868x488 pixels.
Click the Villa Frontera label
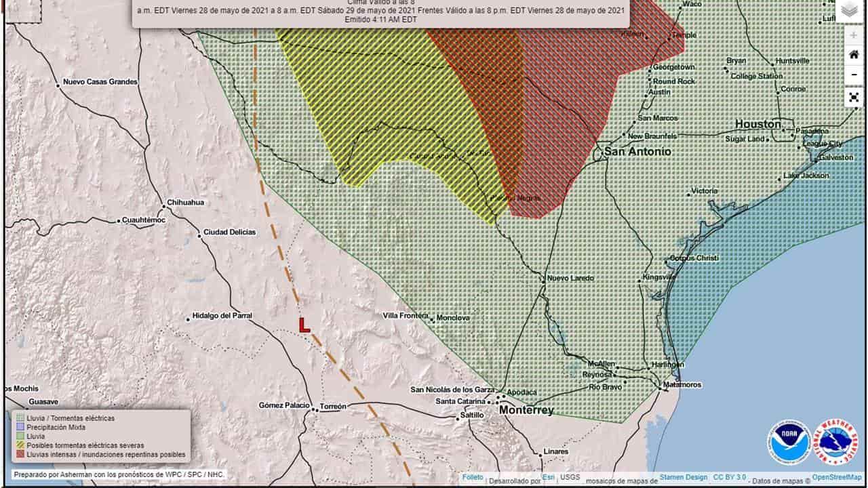click(x=406, y=316)
